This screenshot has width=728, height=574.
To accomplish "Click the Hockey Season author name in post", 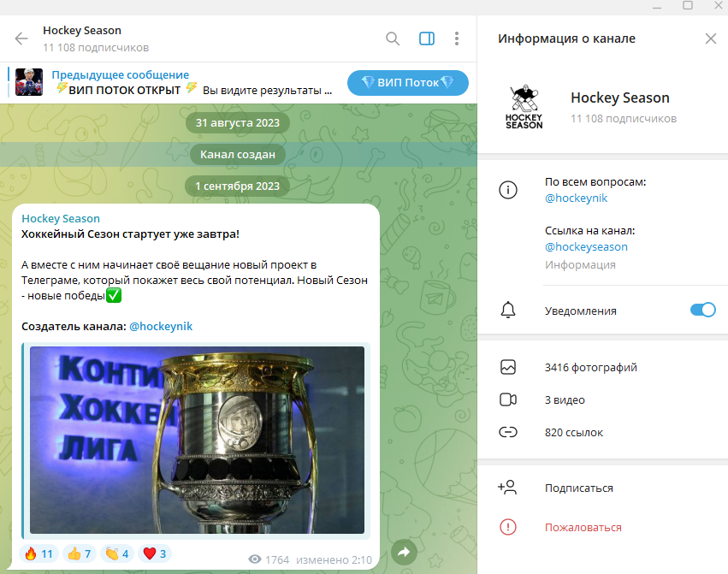I will click(x=61, y=219).
